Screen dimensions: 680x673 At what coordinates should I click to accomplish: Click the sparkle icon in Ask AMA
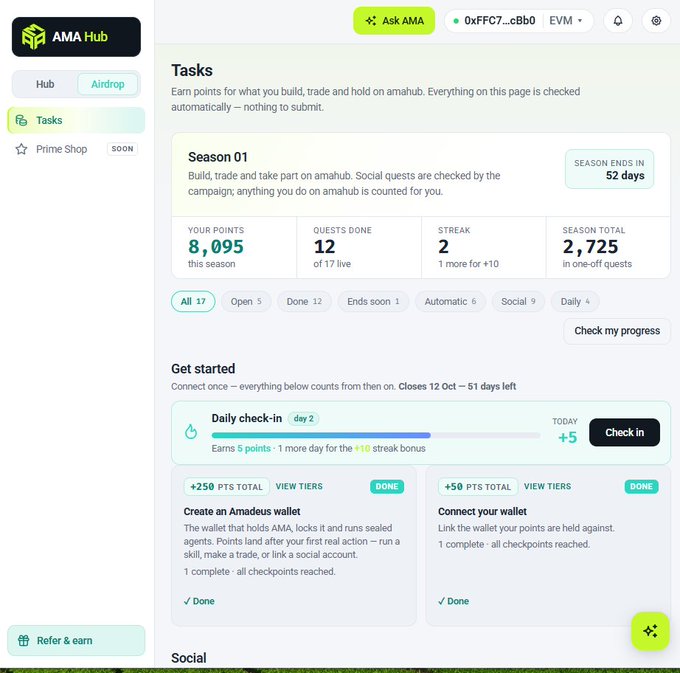371,20
